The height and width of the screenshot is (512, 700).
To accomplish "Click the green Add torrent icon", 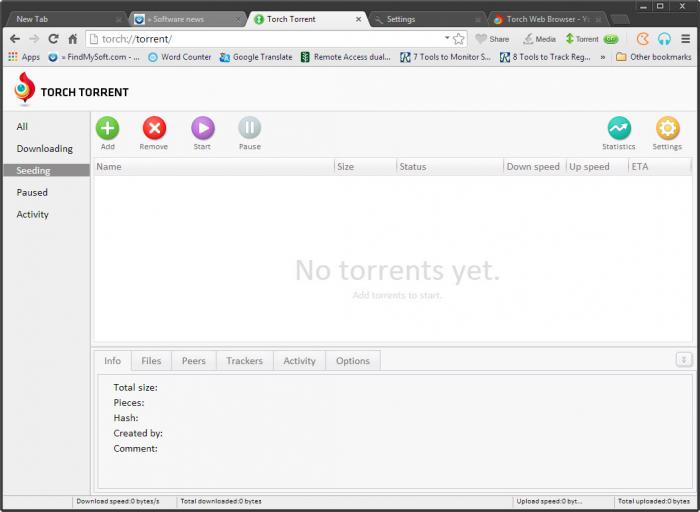I will tap(108, 129).
